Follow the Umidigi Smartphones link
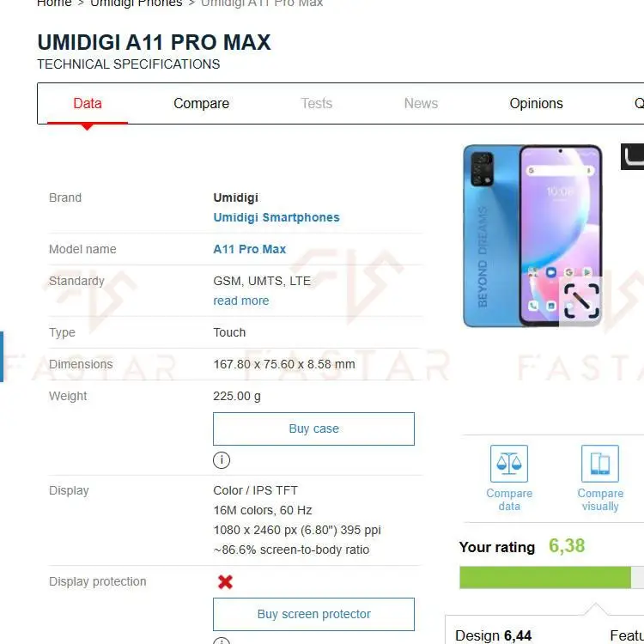 pyautogui.click(x=276, y=217)
